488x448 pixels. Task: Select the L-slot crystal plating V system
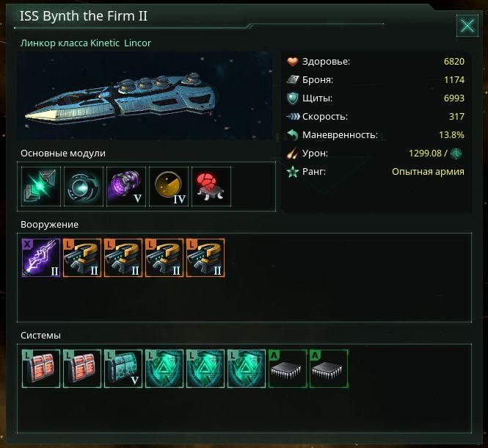[x=123, y=368]
